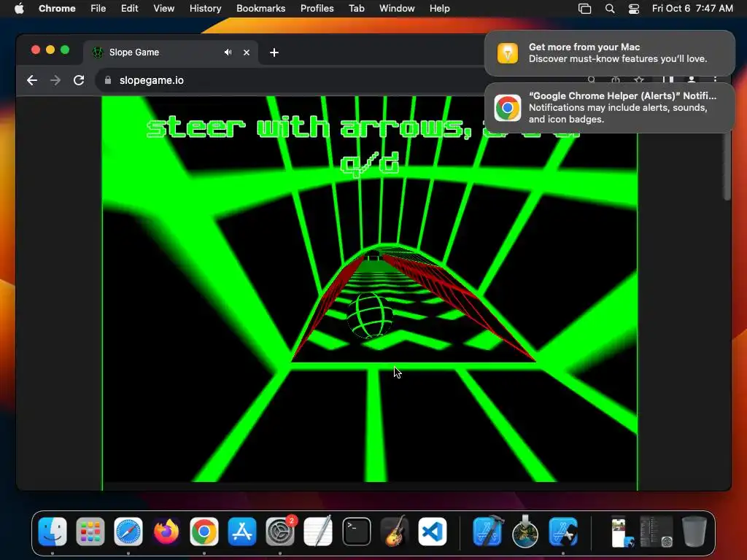Open the View menu

(163, 9)
